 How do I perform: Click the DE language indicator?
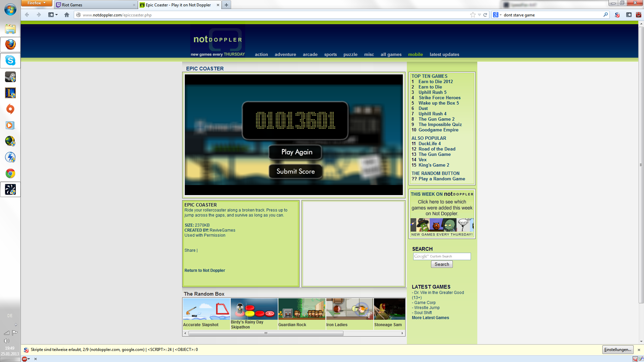pos(10,316)
